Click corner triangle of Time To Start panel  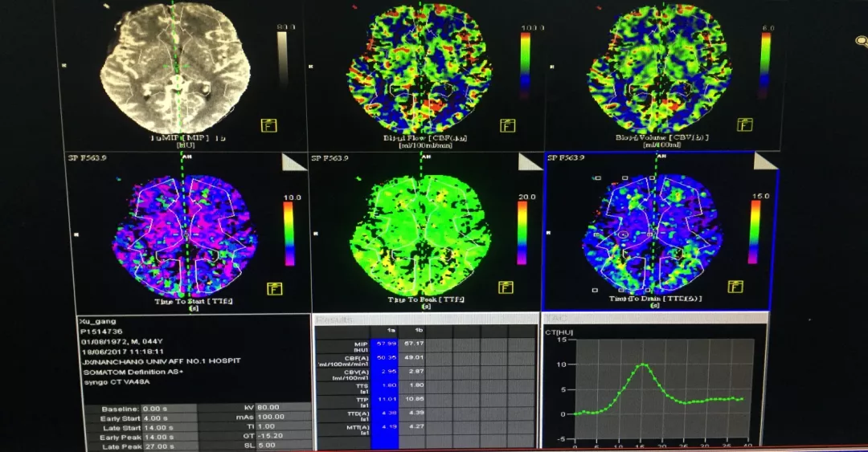coord(294,163)
